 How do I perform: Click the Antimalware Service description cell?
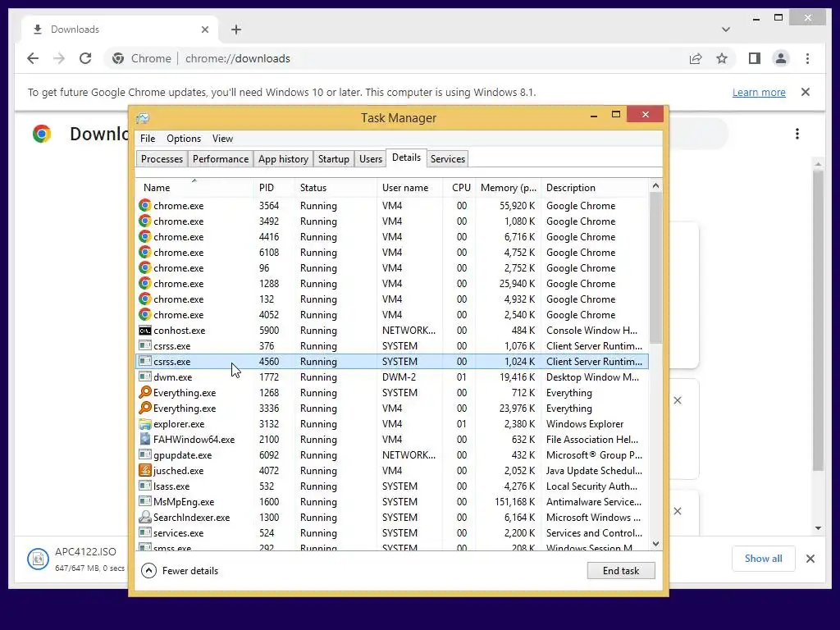click(x=594, y=502)
